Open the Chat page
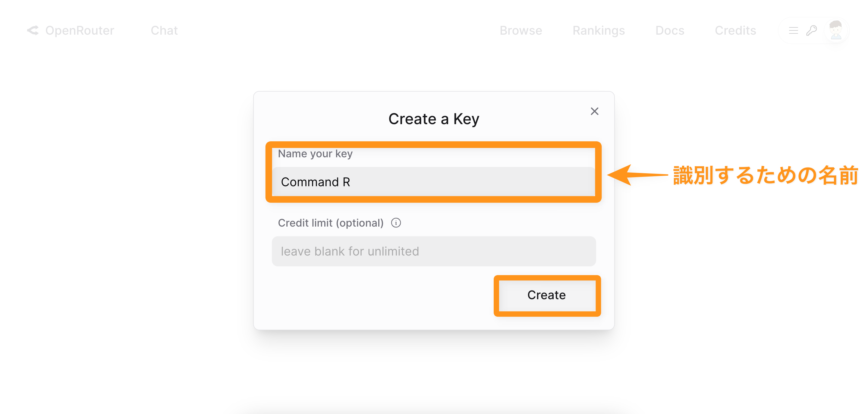Screen dimensions: 868x414 click(x=164, y=30)
